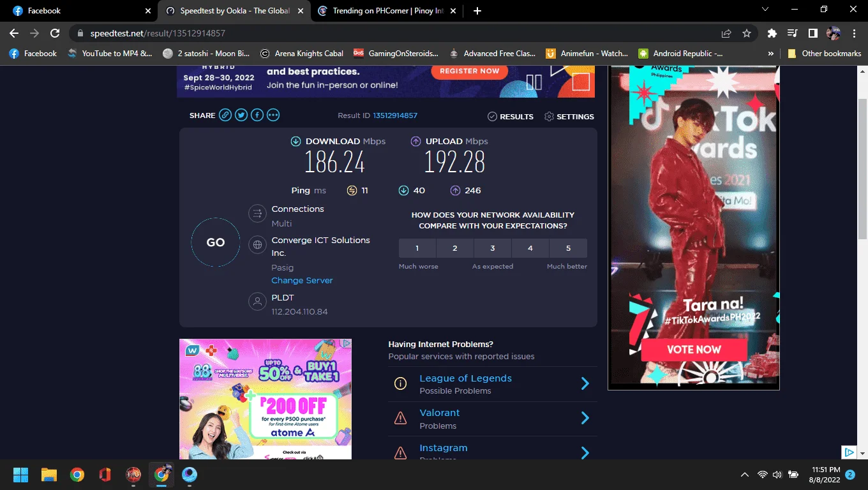Share the result via the Facebook icon
The width and height of the screenshot is (868, 490).
(257, 115)
